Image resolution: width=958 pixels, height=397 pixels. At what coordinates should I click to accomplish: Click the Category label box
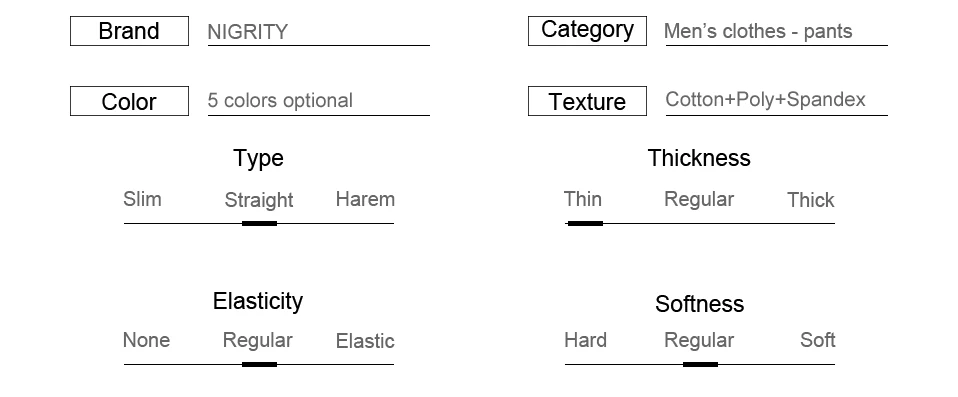587,31
